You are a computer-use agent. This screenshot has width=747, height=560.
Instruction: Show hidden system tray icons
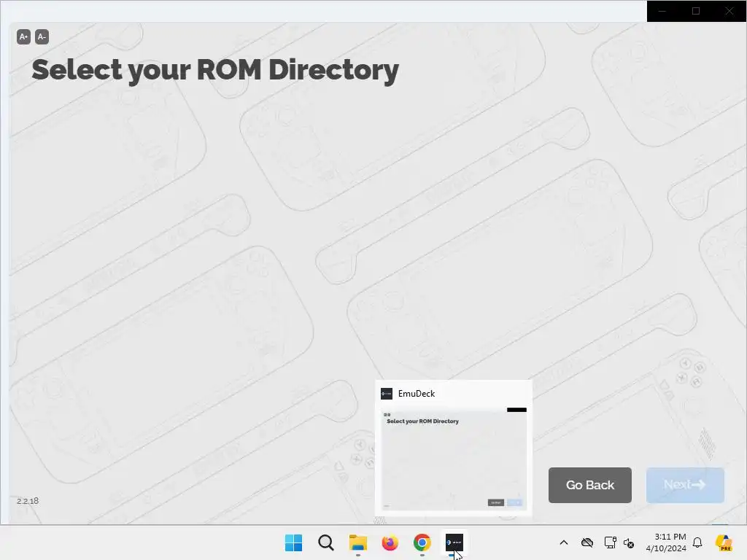click(564, 542)
